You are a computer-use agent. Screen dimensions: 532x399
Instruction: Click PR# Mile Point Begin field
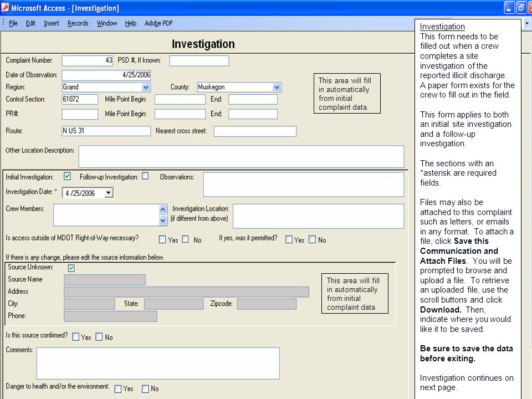click(x=180, y=114)
